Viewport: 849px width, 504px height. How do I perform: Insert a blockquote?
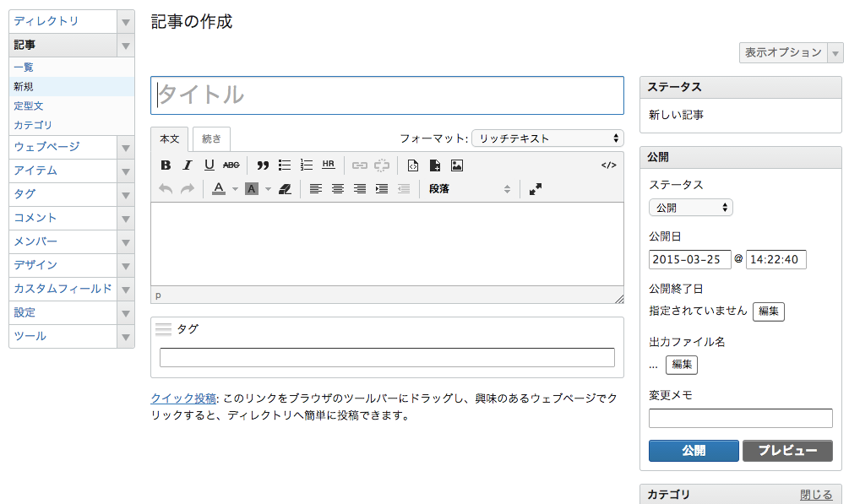(263, 165)
